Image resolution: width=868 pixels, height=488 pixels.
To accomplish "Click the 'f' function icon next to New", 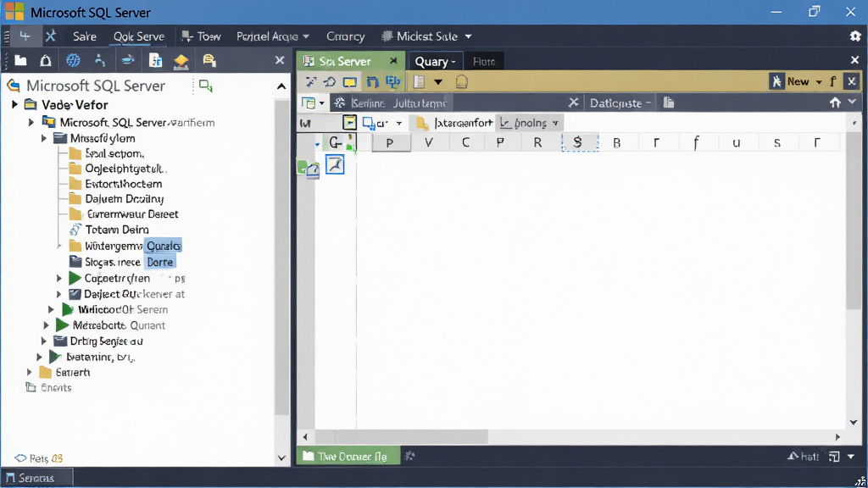I will tap(832, 81).
